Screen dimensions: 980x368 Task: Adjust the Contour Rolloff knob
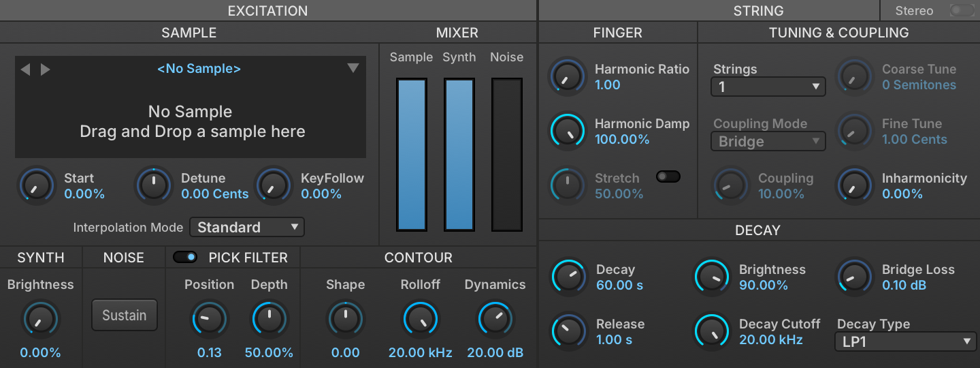pyautogui.click(x=421, y=320)
